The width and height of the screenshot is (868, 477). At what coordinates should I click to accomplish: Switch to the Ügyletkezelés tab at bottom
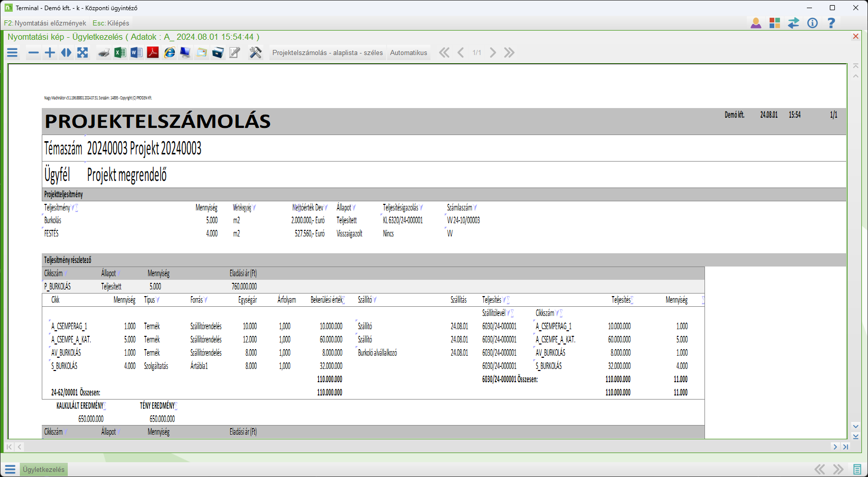44,469
